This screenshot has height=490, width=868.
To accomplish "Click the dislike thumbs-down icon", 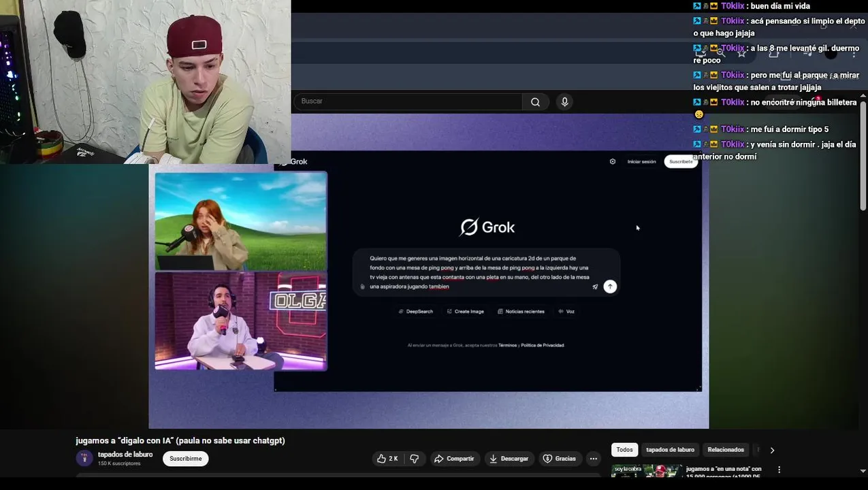I will (415, 459).
